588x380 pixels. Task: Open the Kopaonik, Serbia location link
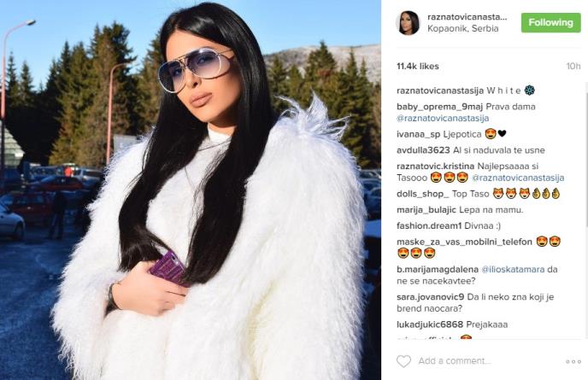[462, 28]
